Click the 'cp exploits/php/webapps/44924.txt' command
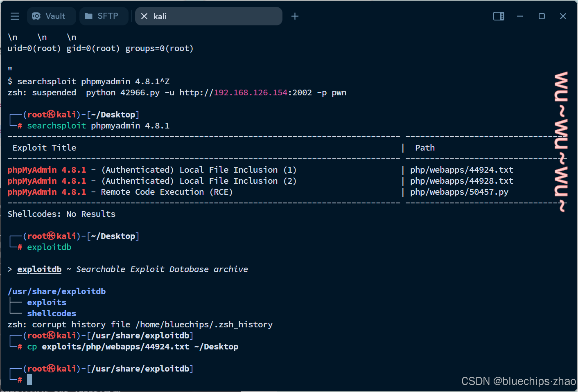Viewport: 578px width, 392px height. click(108, 347)
